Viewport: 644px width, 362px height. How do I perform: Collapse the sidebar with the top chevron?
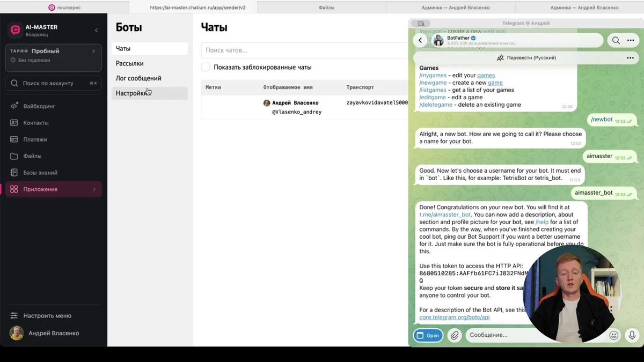(96, 31)
